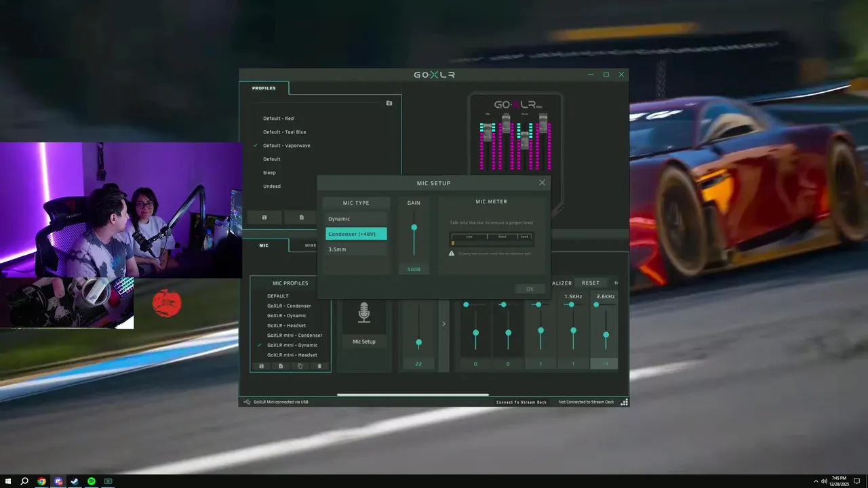868x488 pixels.
Task: Select GoXLR mini - Dynamic mic profile
Action: [x=292, y=345]
